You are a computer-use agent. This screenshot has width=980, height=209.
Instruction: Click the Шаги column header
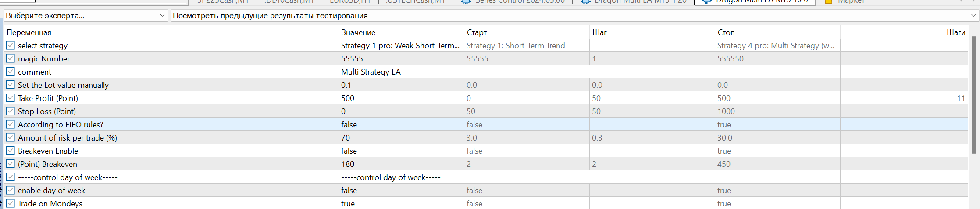pyautogui.click(x=956, y=32)
